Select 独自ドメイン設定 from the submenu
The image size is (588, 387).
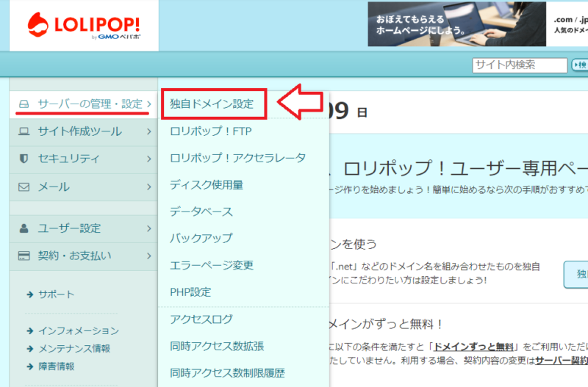pyautogui.click(x=212, y=104)
